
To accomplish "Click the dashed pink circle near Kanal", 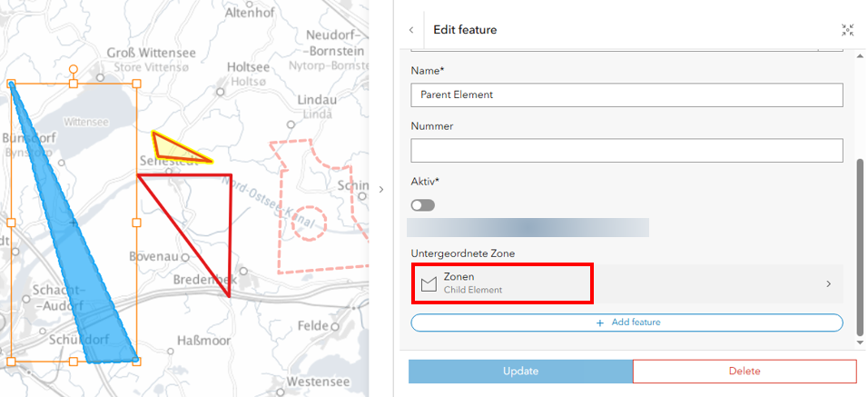I will point(310,223).
